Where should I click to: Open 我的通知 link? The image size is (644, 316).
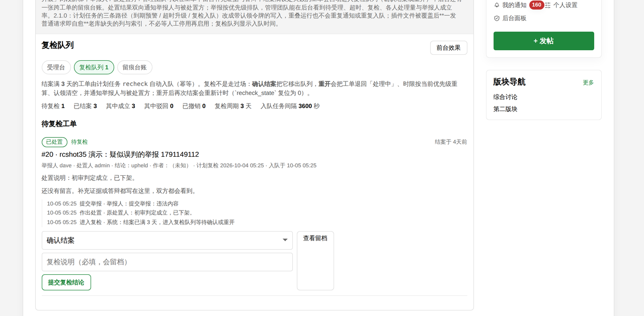[514, 5]
